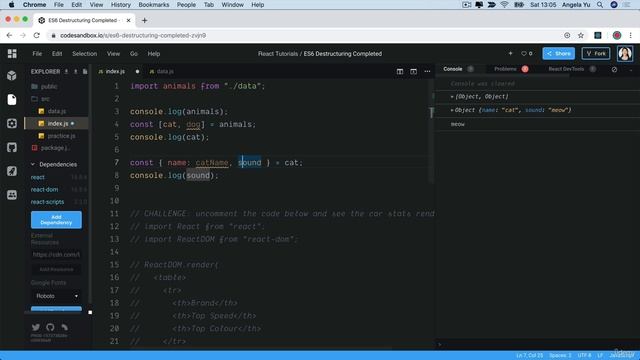The image size is (640, 360).
Task: Click the Twitter icon in sidebar footer
Action: (x=36, y=327)
